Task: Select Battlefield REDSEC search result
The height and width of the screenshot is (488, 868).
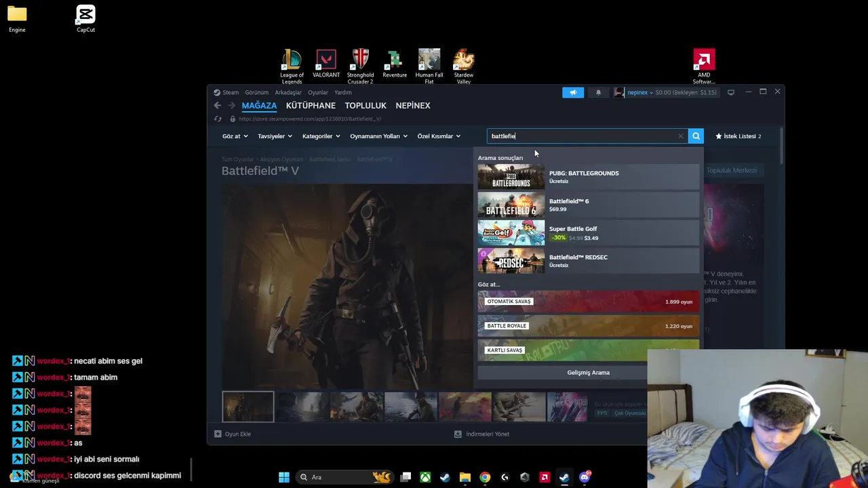Action: click(x=588, y=261)
